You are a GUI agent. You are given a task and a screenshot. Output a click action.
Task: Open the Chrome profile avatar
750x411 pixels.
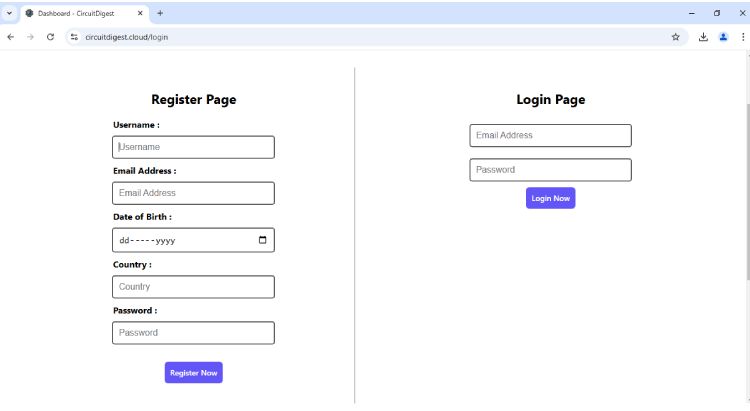coord(723,37)
